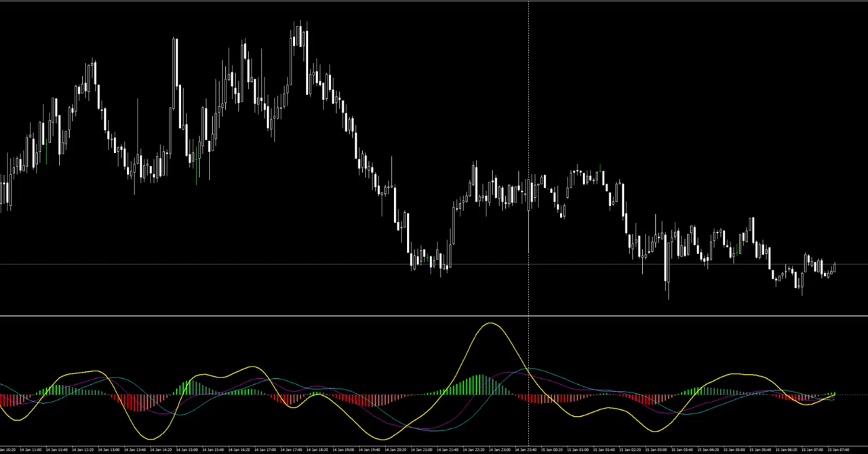Click the 14 Jan 16:20 time axis label
Viewport: 868px width, 454px height.
(x=239, y=449)
